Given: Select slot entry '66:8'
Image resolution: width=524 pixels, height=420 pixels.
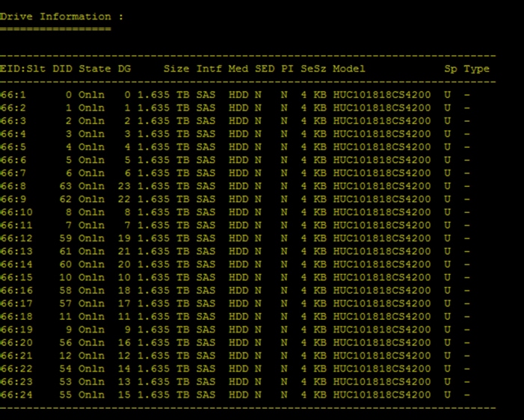Looking at the screenshot, I should pos(13,186).
